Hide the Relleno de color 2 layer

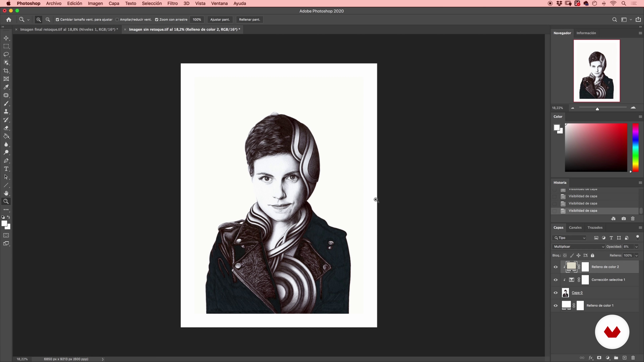(555, 267)
